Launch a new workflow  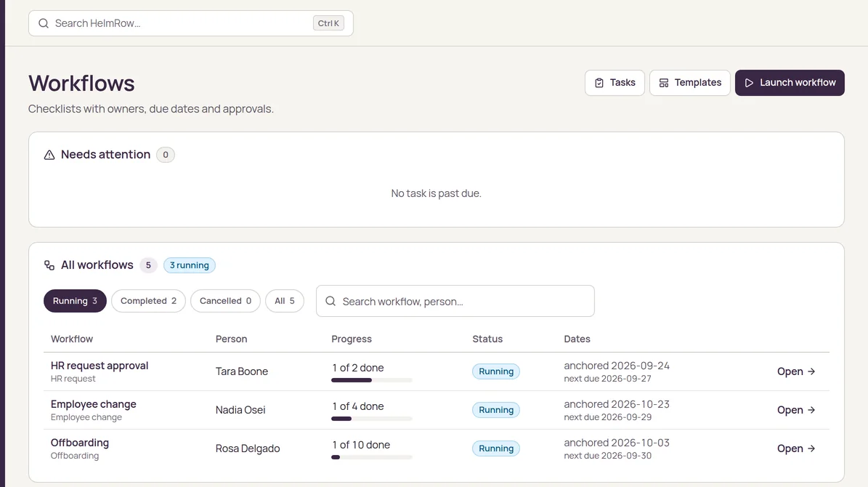click(x=790, y=83)
